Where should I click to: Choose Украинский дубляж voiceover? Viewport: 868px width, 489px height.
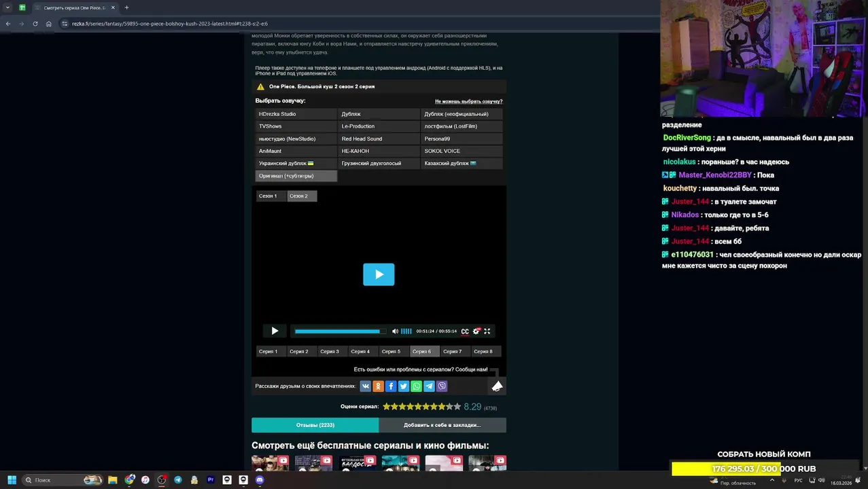[x=296, y=164]
